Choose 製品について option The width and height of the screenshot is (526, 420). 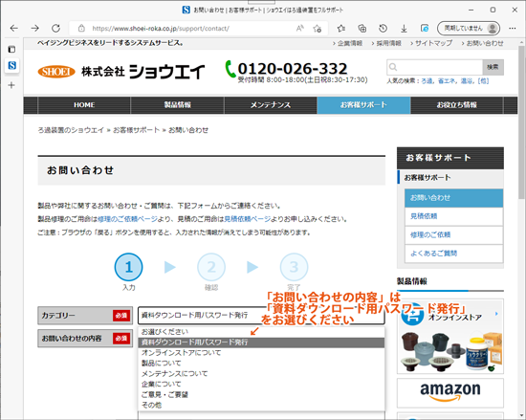click(x=261, y=363)
